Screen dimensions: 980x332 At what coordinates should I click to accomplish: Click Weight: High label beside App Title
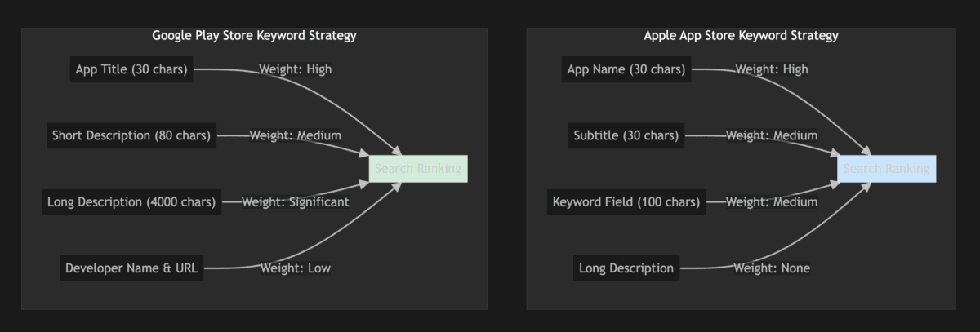[x=296, y=69]
